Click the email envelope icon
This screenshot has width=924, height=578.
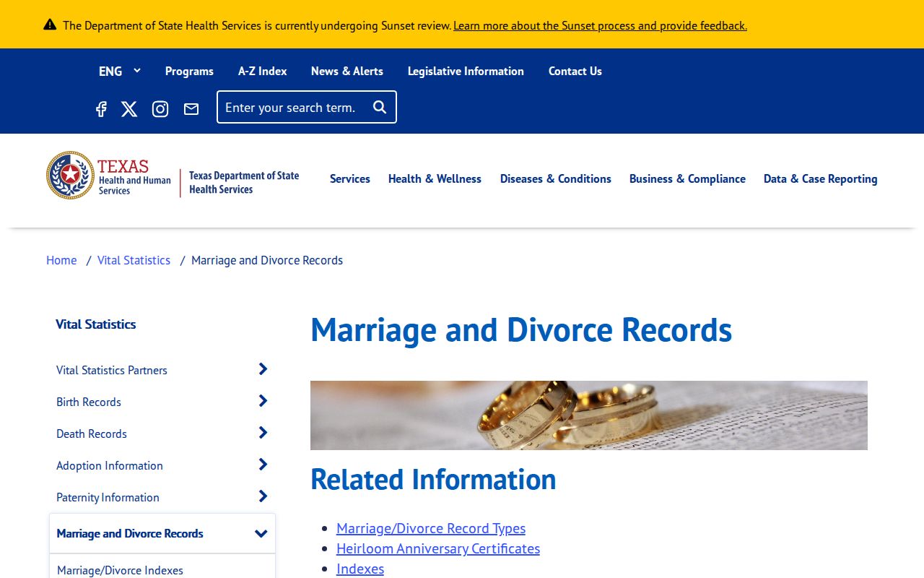(x=191, y=109)
